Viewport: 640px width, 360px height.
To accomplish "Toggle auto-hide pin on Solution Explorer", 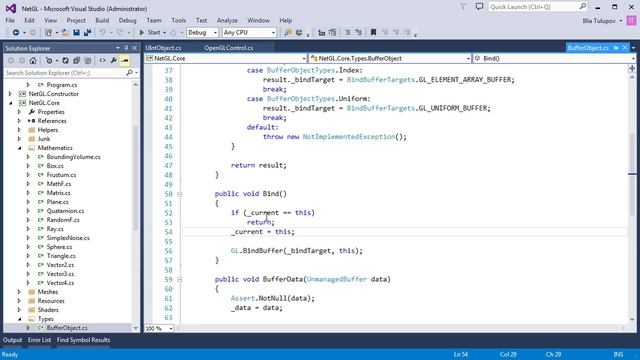I will pyautogui.click(x=126, y=48).
